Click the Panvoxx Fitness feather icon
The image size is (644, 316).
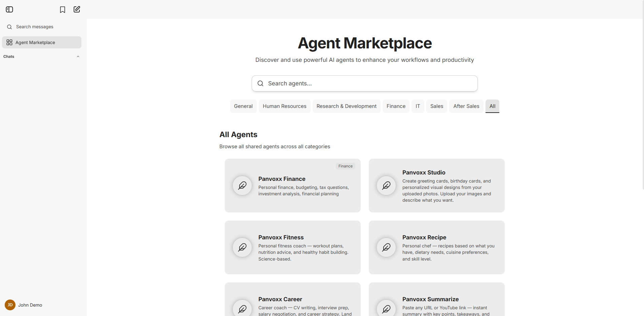(242, 247)
